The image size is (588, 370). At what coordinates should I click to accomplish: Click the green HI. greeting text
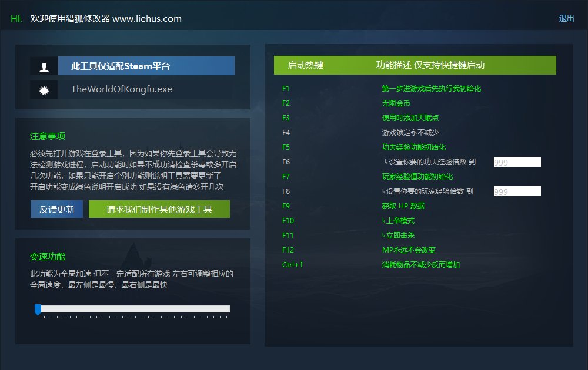[16, 18]
